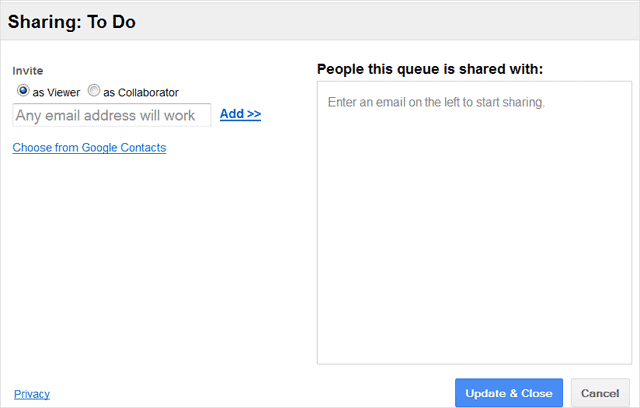640x408 pixels.
Task: Click the "Add >>" link
Action: pos(240,114)
